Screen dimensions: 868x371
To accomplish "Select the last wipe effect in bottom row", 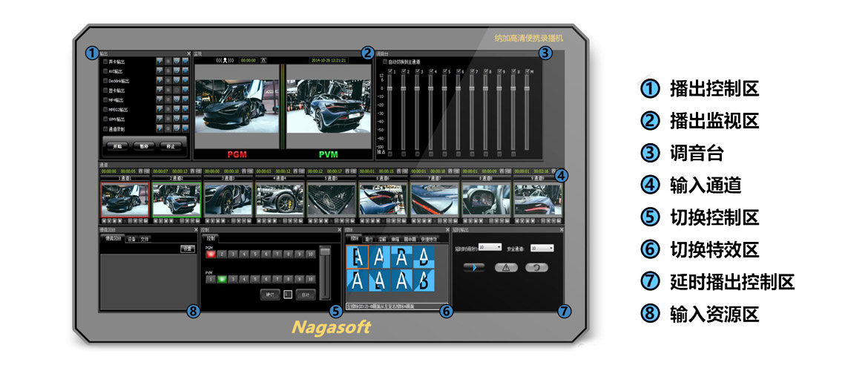I will pyautogui.click(x=424, y=280).
